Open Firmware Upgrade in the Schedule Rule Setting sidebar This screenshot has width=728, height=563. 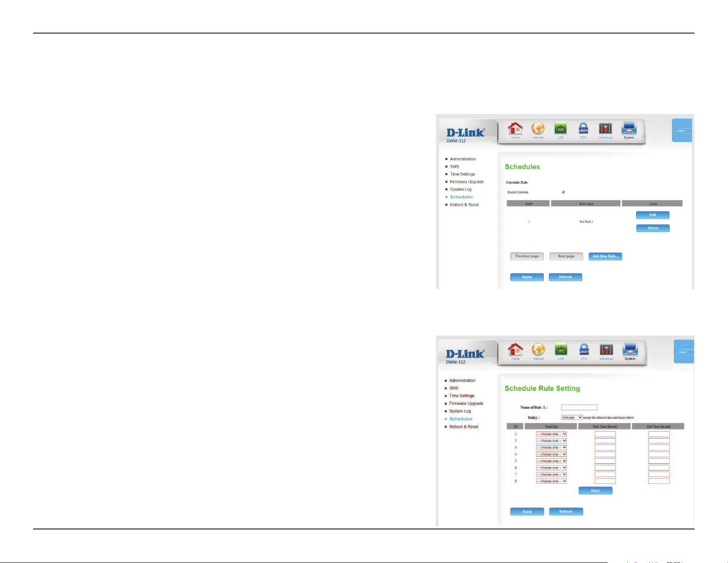pyautogui.click(x=466, y=404)
